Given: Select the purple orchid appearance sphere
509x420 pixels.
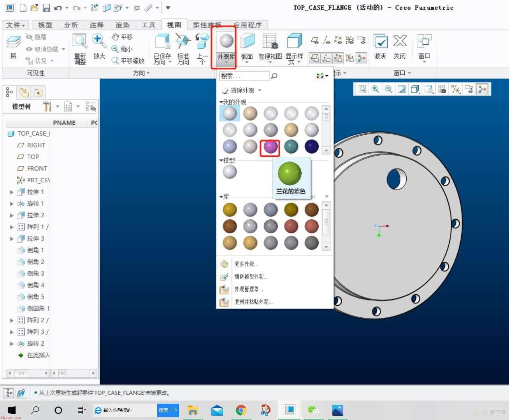Looking at the screenshot, I should pos(270,147).
